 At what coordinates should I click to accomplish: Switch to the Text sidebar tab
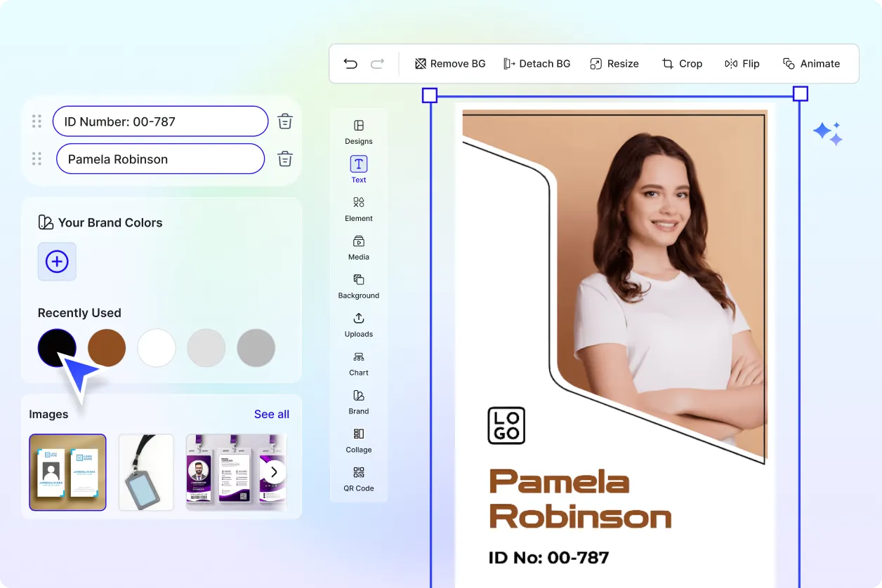tap(358, 168)
